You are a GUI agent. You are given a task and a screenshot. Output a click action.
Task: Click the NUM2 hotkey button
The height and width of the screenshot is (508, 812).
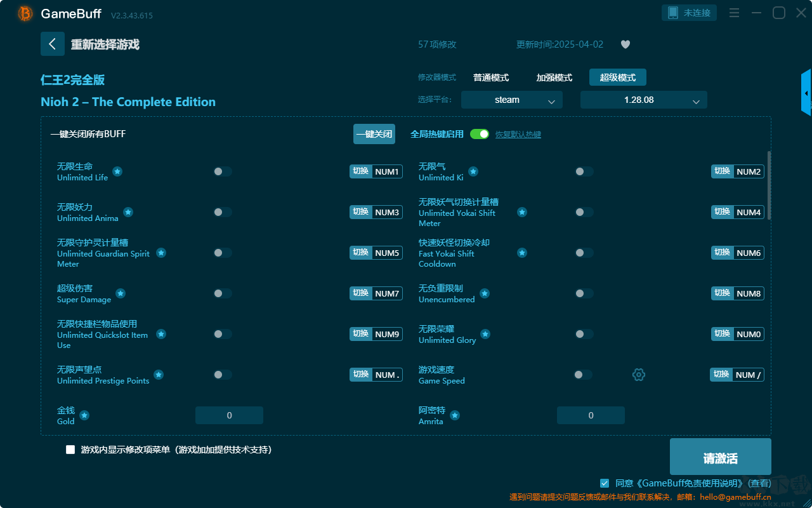738,171
